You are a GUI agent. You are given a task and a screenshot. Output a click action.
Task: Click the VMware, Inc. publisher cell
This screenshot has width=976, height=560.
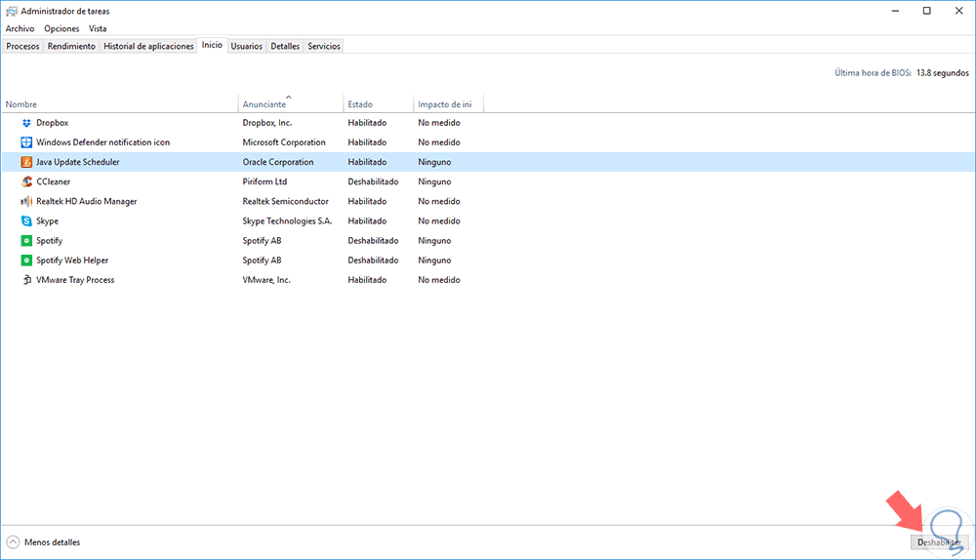click(266, 280)
